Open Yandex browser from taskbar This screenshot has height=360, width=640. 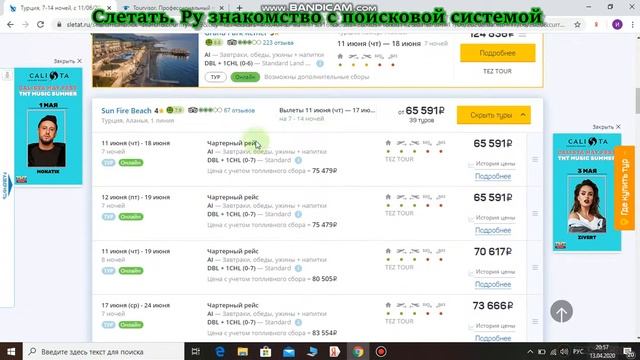click(x=335, y=351)
